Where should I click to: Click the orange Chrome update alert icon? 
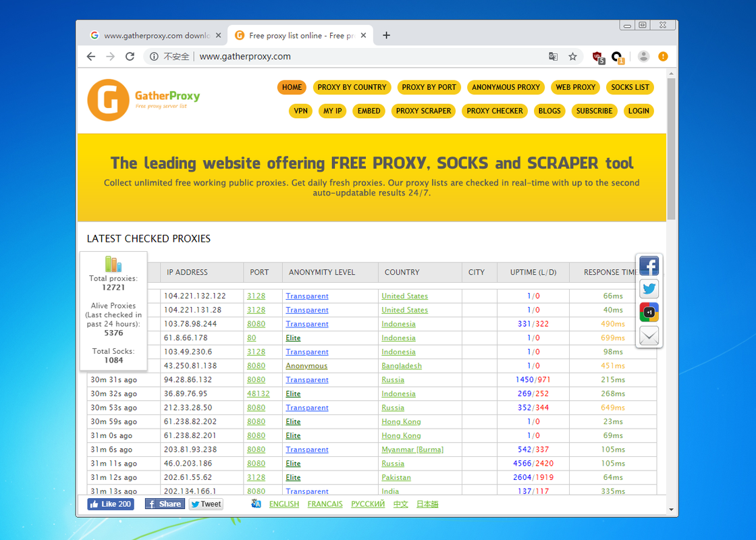tap(663, 57)
